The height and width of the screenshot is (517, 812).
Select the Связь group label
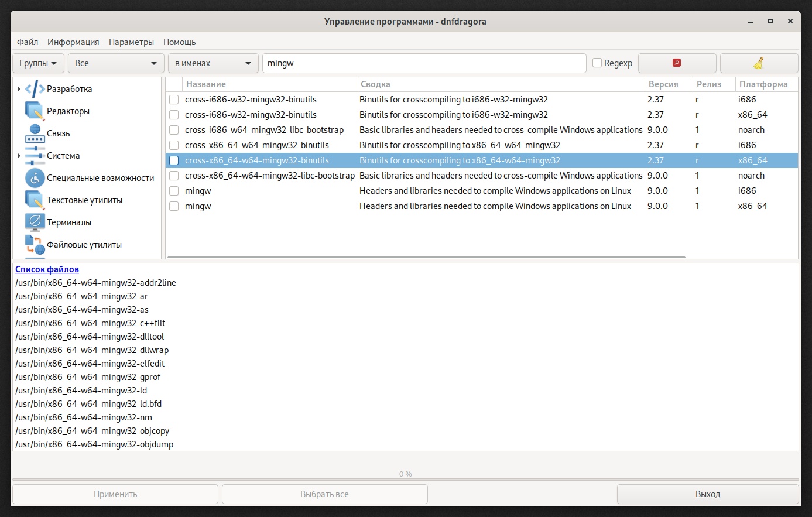59,133
